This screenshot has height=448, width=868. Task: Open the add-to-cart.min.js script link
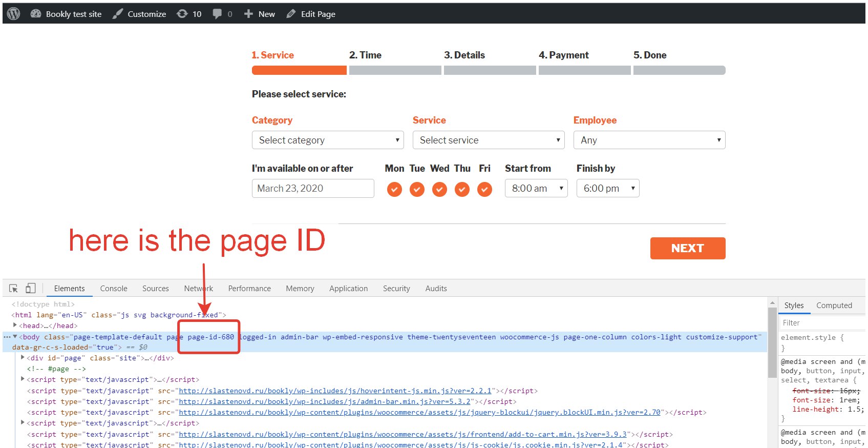pos(403,434)
